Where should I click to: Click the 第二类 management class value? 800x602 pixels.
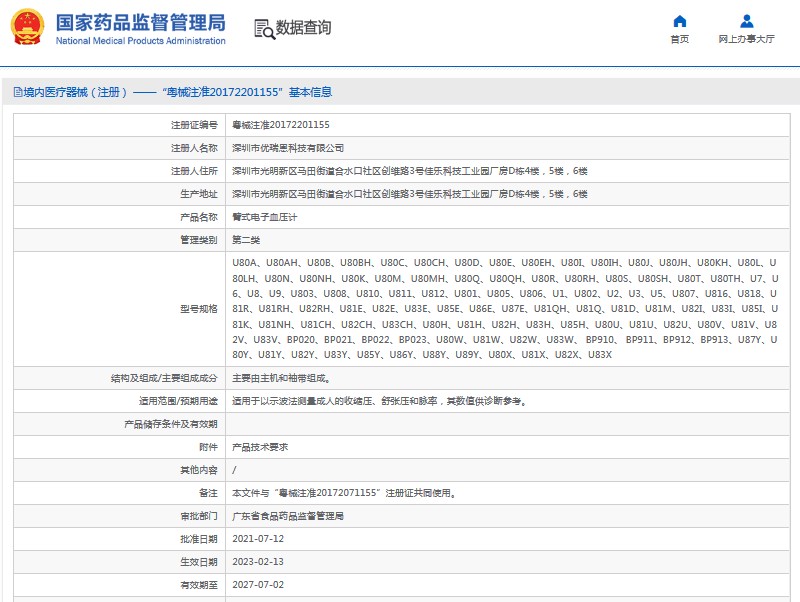(246, 240)
